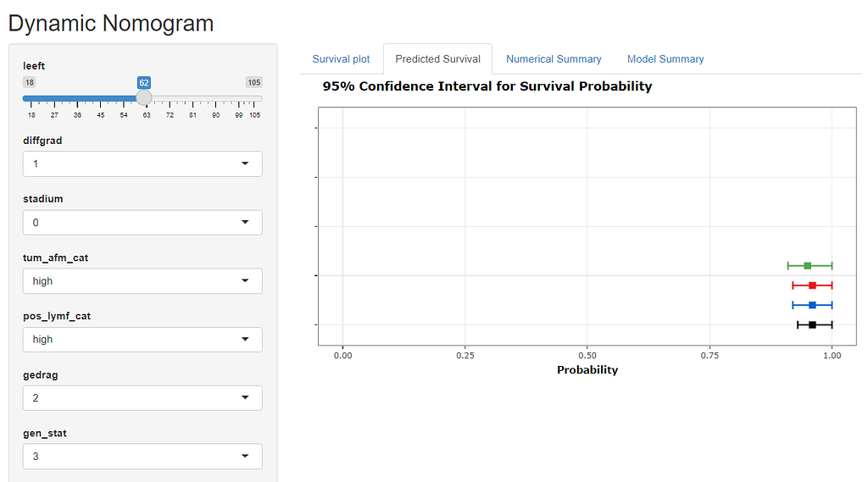Click the tum_afm_cat field showing high
The width and height of the screenshot is (868, 482).
coord(142,280)
